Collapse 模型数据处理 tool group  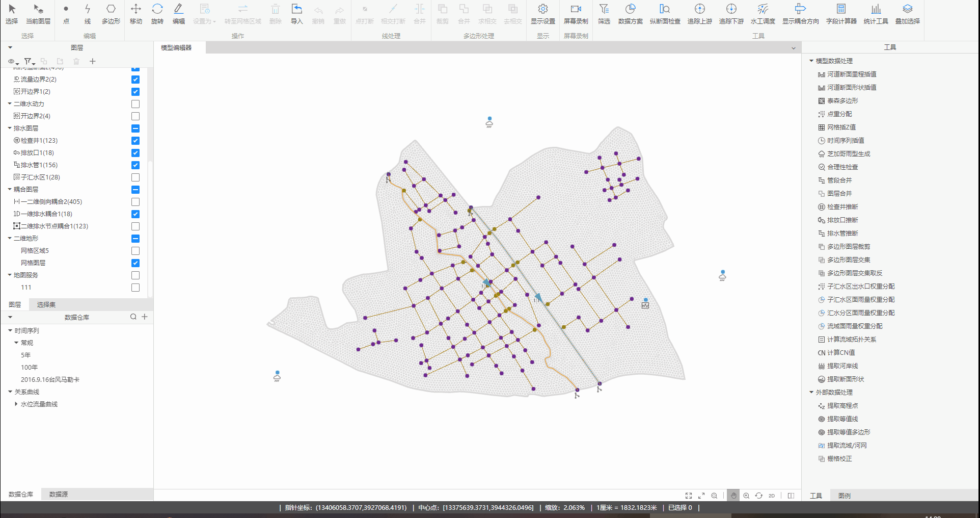811,61
